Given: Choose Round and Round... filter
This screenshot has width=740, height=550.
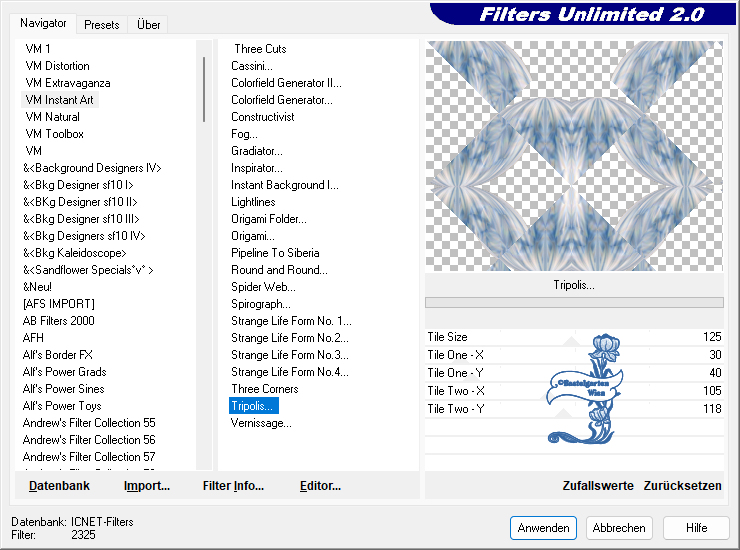Looking at the screenshot, I should (x=279, y=270).
